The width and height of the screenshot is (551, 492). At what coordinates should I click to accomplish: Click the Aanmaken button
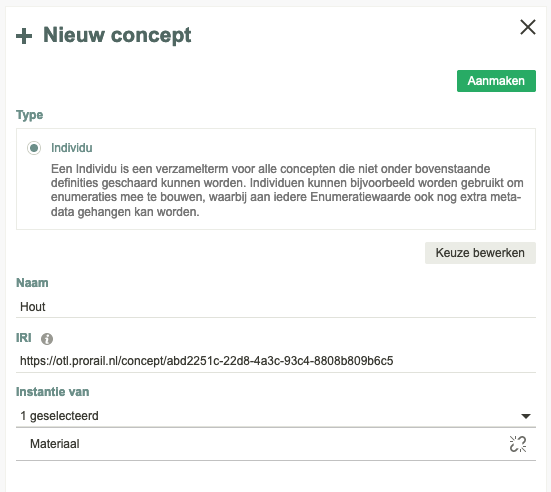pos(496,81)
